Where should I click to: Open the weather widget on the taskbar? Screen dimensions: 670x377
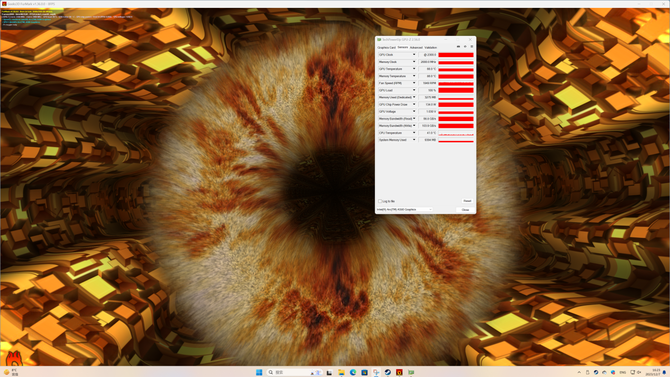coord(11,372)
